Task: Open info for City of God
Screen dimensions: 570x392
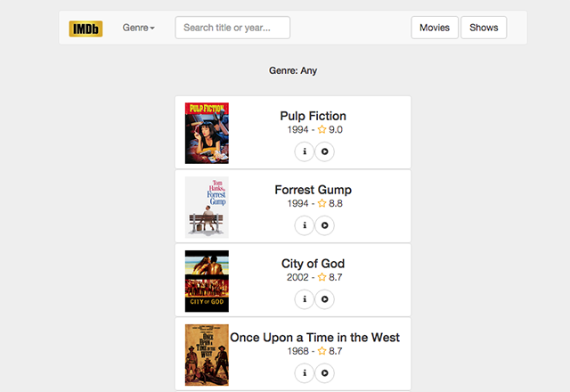Action: click(305, 299)
